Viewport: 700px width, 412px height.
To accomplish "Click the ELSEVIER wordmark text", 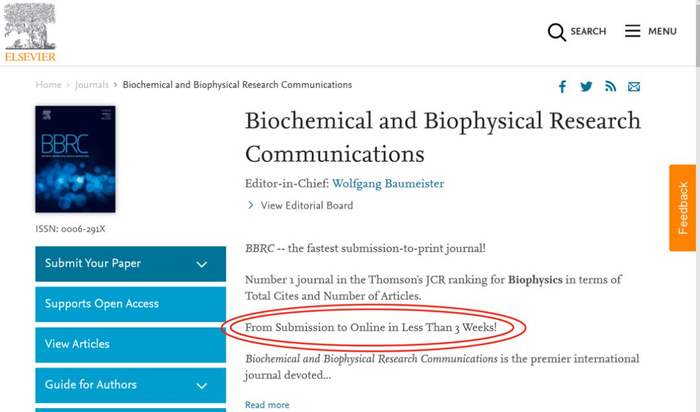I will pyautogui.click(x=30, y=56).
